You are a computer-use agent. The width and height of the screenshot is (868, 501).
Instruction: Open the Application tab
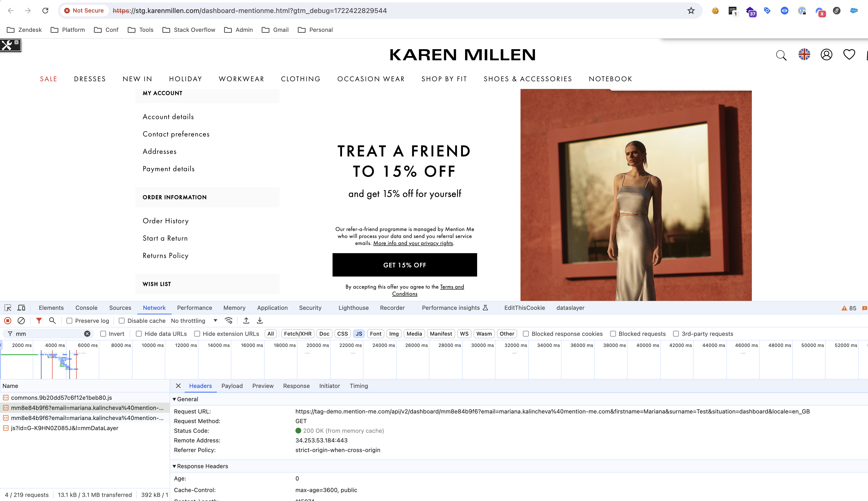272,308
